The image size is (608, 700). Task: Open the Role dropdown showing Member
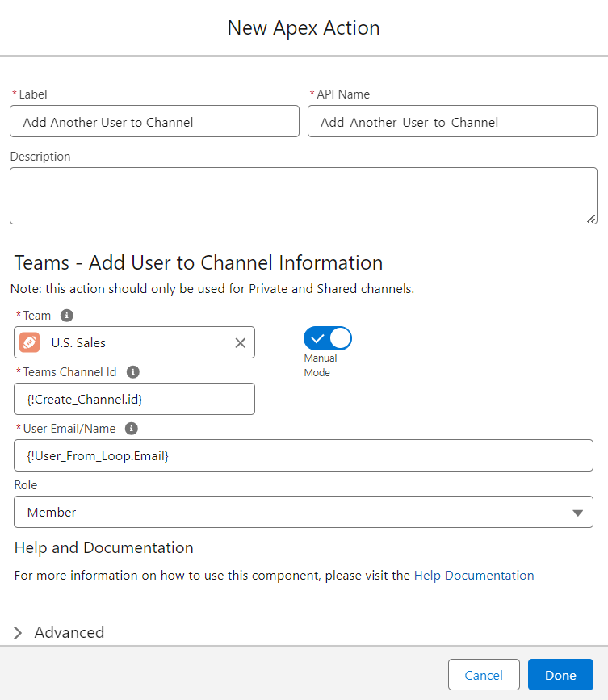pos(304,512)
